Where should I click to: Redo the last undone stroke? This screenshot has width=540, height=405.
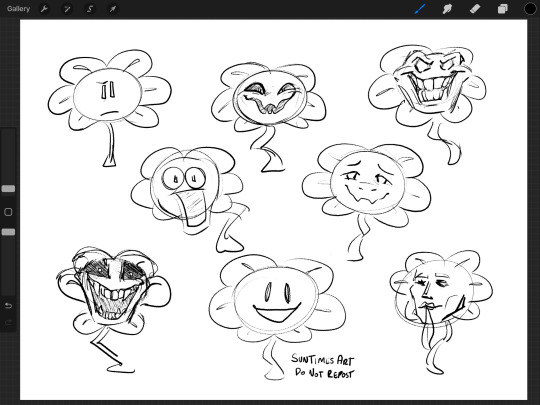point(8,322)
